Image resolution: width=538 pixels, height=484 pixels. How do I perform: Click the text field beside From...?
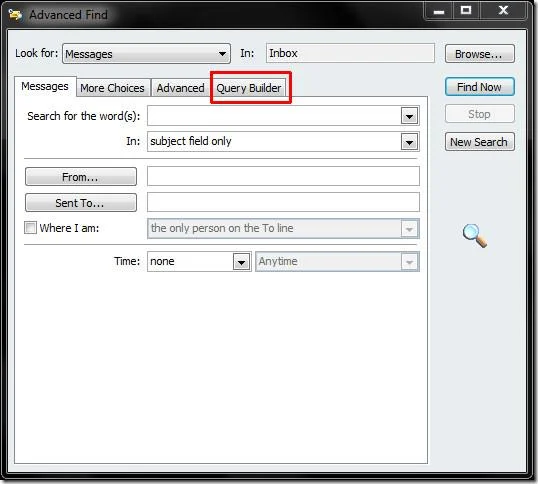pyautogui.click(x=283, y=176)
